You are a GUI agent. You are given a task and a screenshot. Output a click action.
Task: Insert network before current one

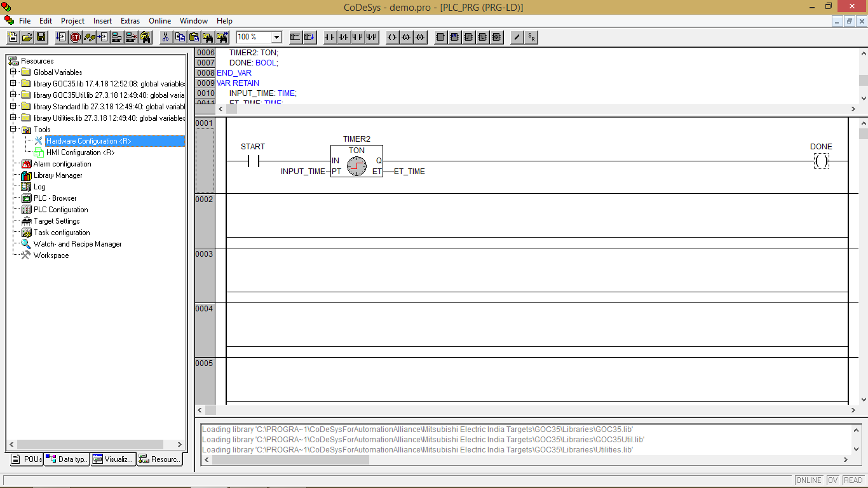point(295,37)
